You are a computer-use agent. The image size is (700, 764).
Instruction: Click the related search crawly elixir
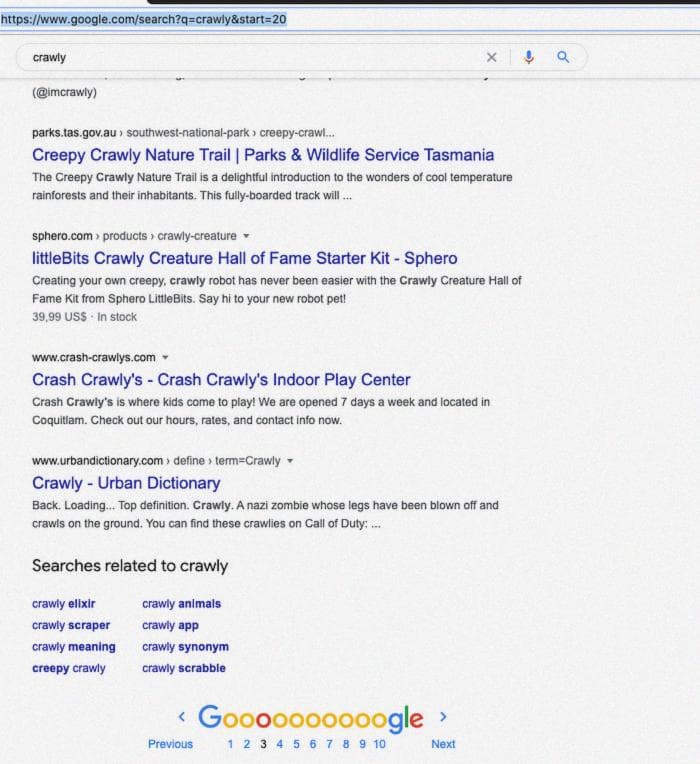click(64, 604)
